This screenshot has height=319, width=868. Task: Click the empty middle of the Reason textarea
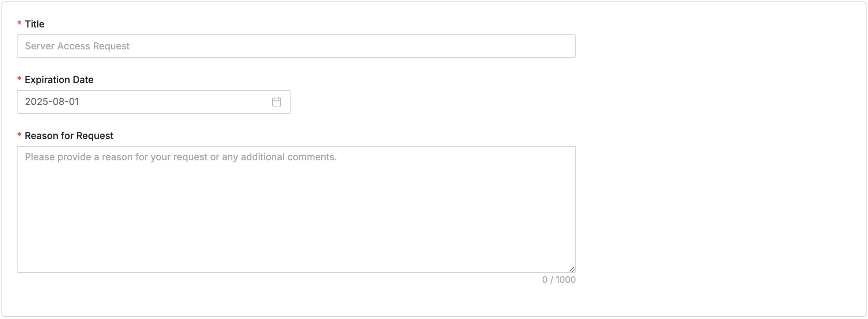(x=296, y=216)
